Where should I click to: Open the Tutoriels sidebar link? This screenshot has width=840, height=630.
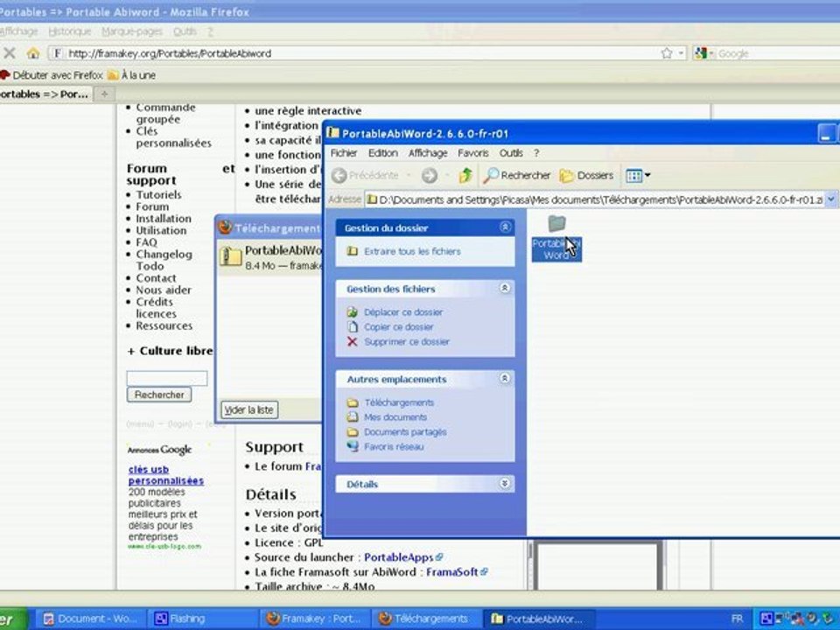click(x=158, y=194)
